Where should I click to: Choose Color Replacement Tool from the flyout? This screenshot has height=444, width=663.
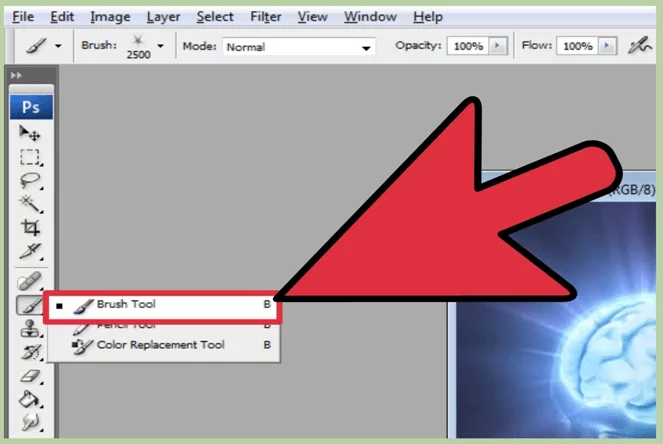click(164, 345)
